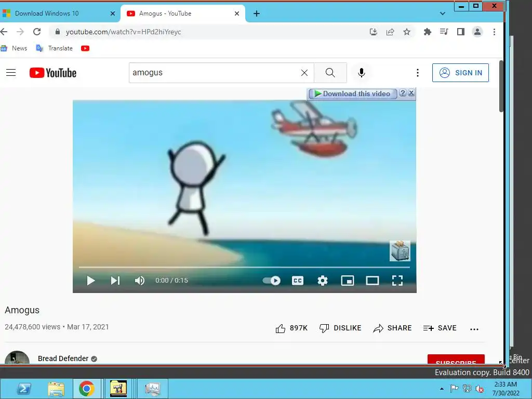The image size is (532, 399).
Task: Click install app icon in address bar
Action: [x=374, y=32]
